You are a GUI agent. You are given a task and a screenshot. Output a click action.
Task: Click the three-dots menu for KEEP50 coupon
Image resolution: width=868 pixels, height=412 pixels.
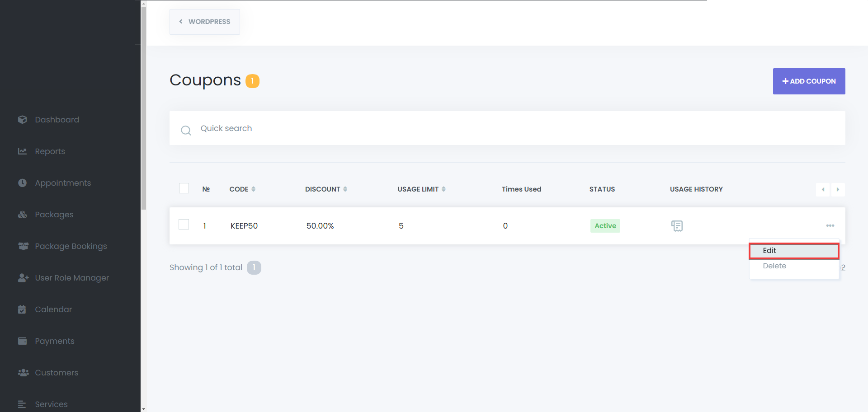pyautogui.click(x=830, y=225)
